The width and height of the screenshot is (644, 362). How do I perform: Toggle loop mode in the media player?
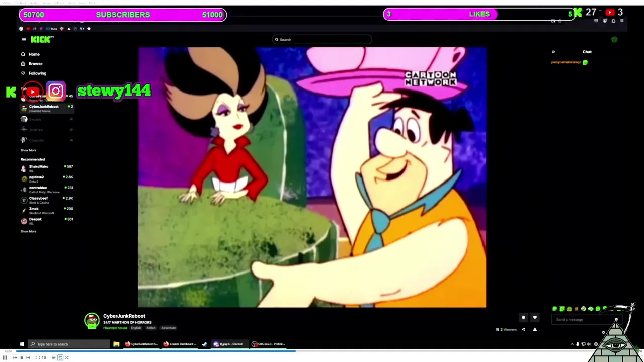coord(60,357)
